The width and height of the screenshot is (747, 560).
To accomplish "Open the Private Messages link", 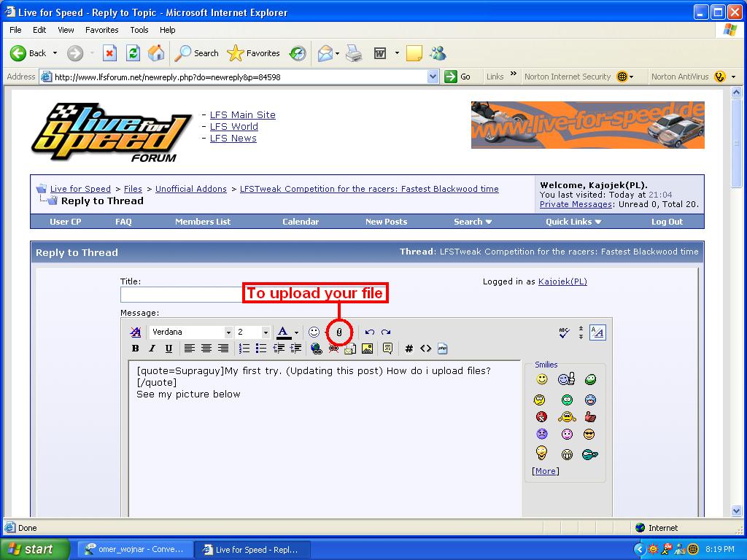I will coord(576,204).
